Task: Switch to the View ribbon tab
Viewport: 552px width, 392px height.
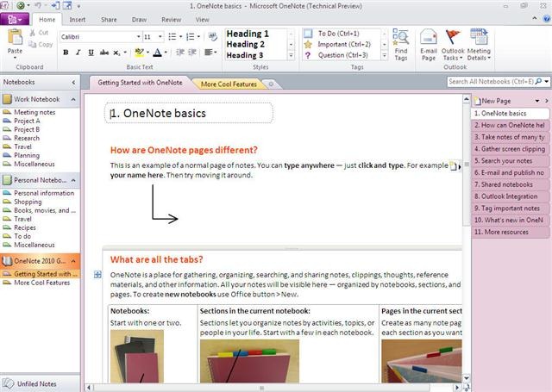Action: tap(203, 20)
